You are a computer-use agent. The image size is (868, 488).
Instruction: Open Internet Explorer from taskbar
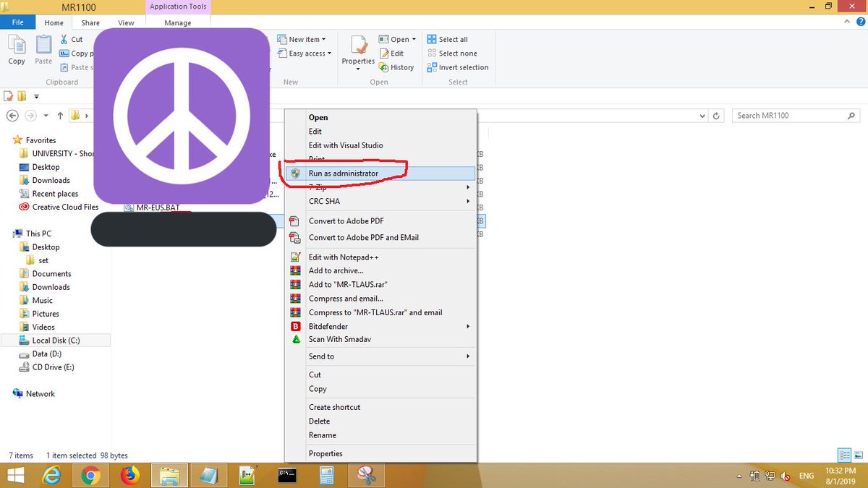tap(51, 475)
